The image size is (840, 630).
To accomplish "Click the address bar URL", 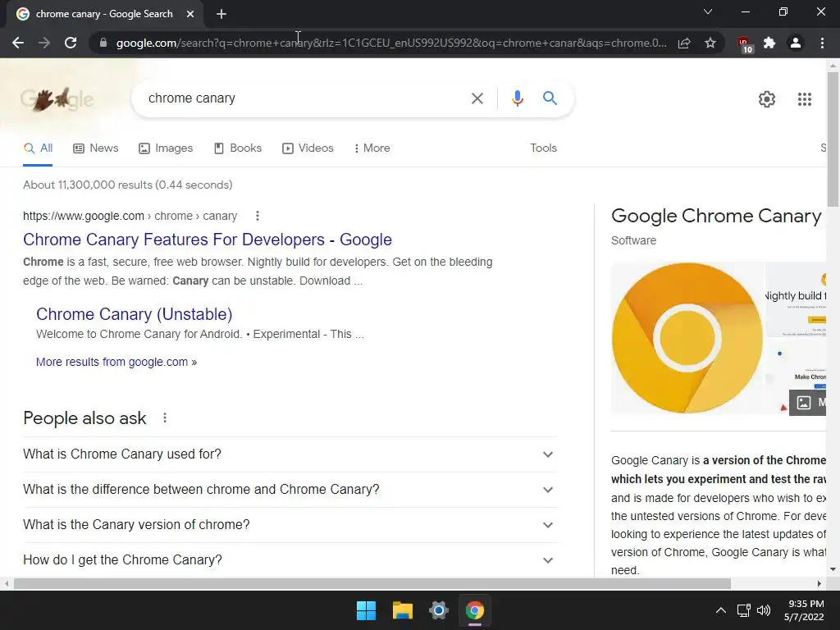I will (x=391, y=43).
